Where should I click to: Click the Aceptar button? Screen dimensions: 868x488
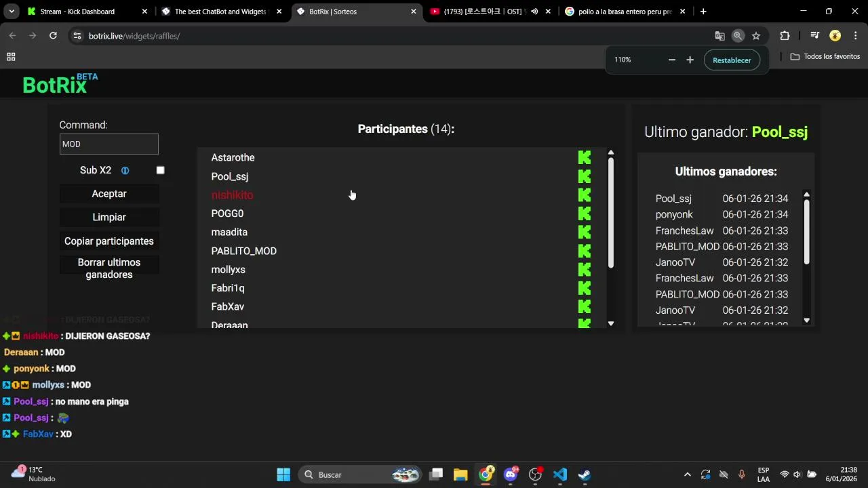pos(109,194)
